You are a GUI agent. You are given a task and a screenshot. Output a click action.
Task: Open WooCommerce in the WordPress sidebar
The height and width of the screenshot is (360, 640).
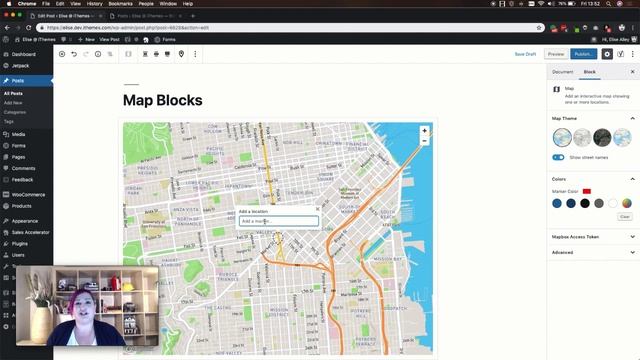point(27,195)
